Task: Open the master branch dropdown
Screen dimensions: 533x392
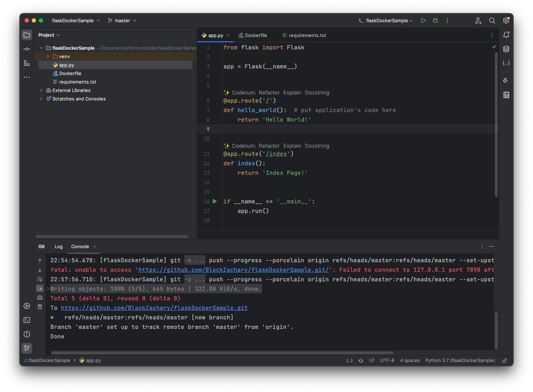Action: click(122, 20)
